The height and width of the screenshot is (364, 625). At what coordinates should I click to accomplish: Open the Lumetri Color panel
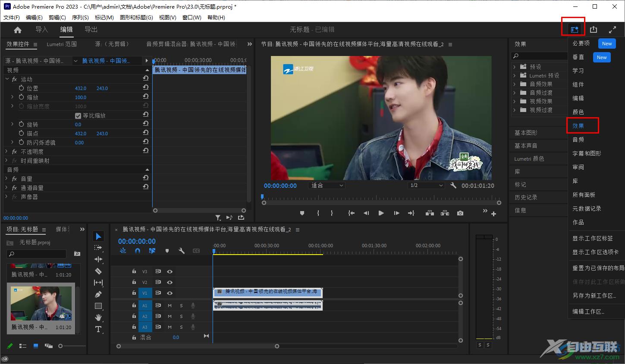coord(529,159)
